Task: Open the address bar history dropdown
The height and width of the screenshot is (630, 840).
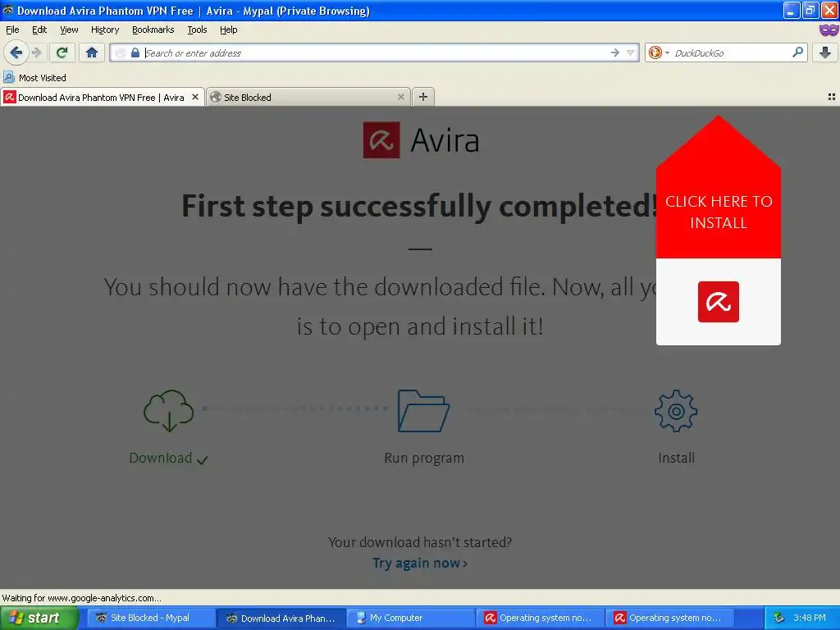Action: (x=631, y=52)
